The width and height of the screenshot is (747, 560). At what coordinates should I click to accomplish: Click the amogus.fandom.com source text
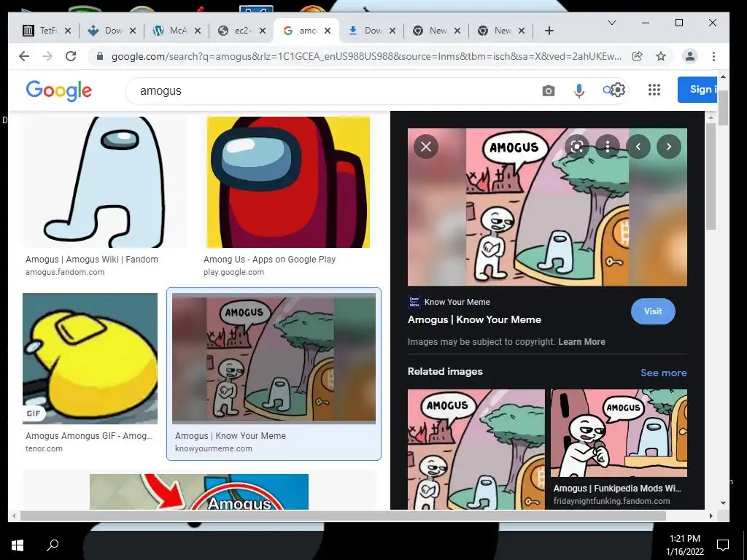(x=65, y=273)
